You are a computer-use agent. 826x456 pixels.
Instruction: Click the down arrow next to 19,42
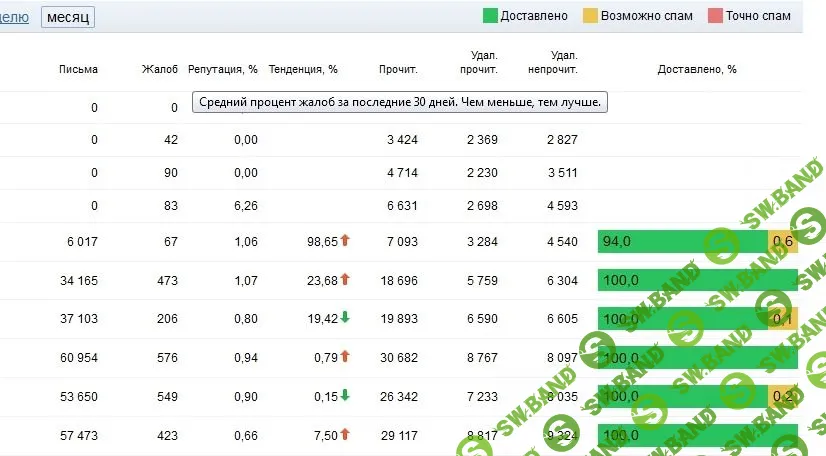345,317
